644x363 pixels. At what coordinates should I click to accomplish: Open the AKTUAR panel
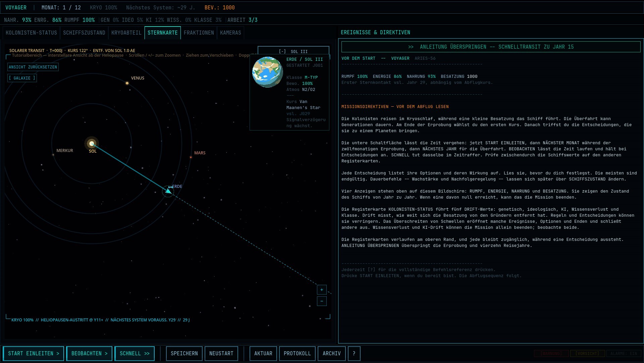263,353
